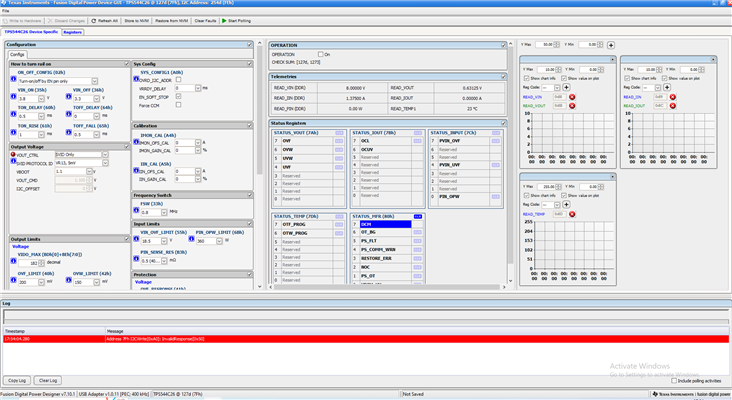732x400 pixels.
Task: Click the Copy Log button
Action: point(17,380)
